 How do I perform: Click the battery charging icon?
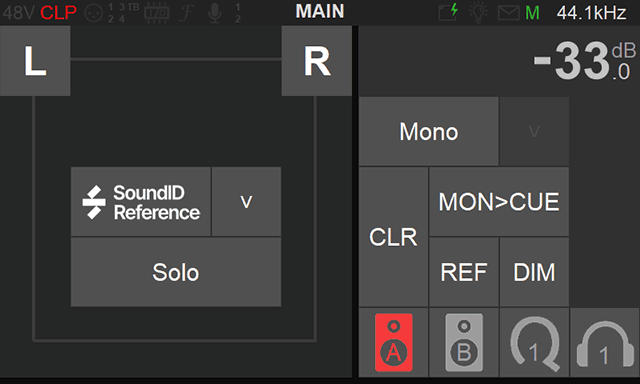[448, 12]
